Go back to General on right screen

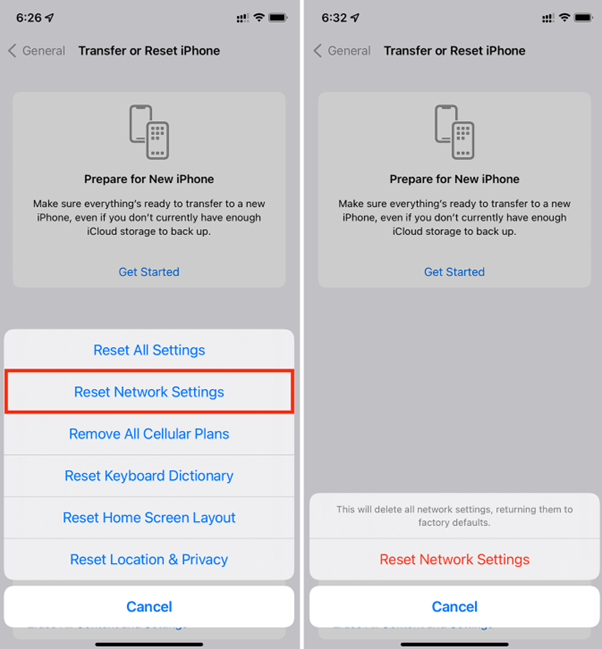pos(349,51)
